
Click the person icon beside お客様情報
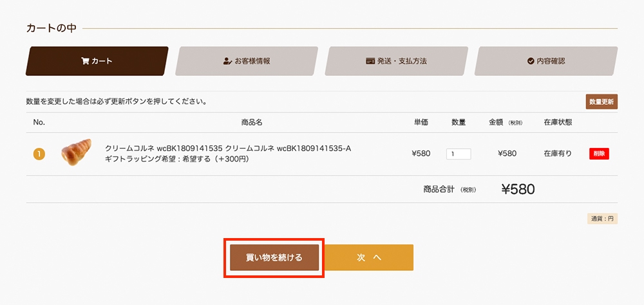click(227, 61)
